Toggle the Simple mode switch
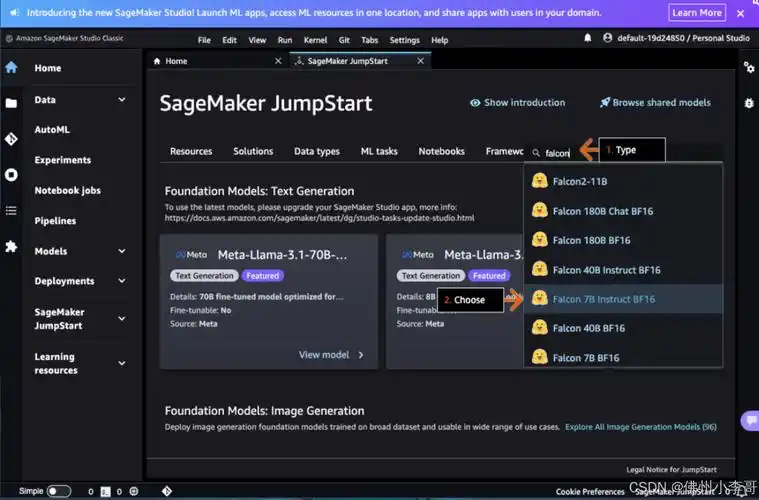This screenshot has height=500, width=759. (58, 491)
